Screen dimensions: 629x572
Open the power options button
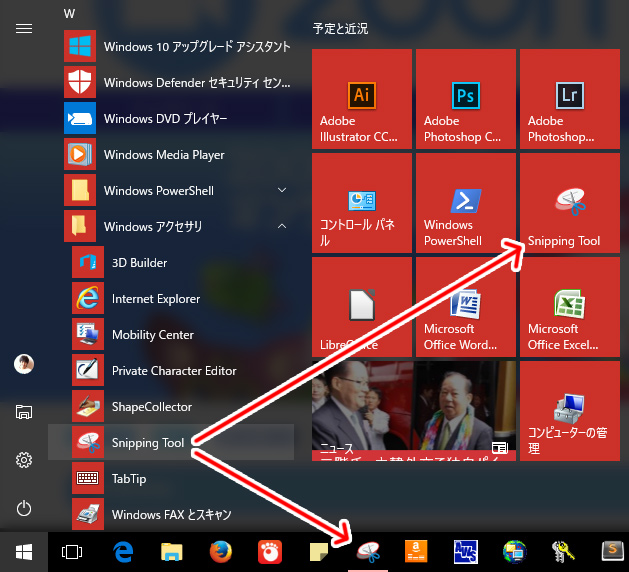(x=24, y=508)
